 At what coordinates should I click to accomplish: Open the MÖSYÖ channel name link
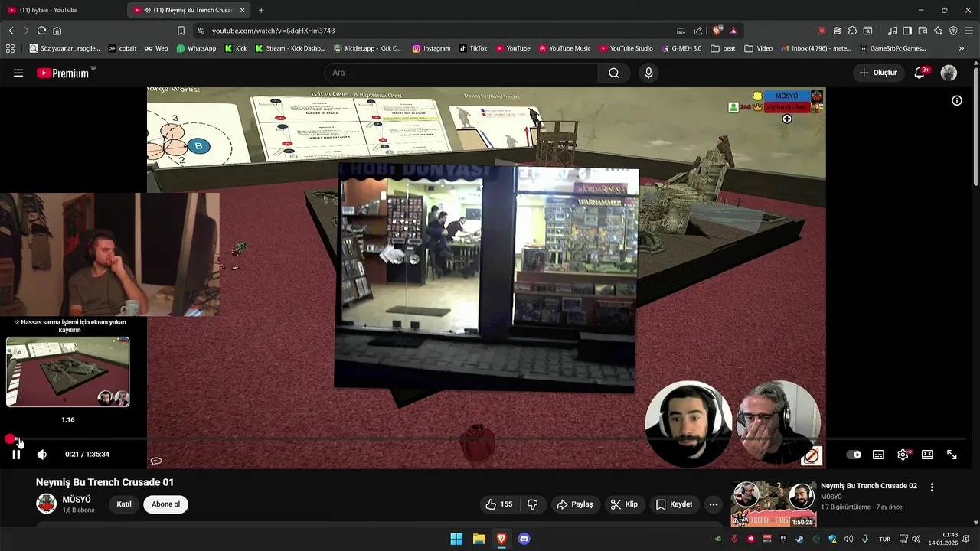click(77, 500)
